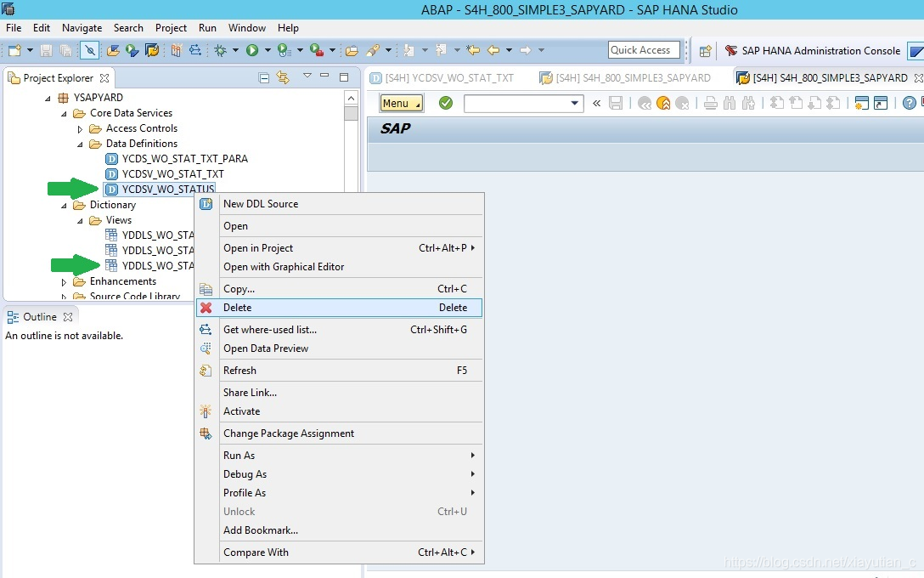Collapse the Core Data Services folder
Image resolution: width=924 pixels, height=578 pixels.
click(x=64, y=113)
